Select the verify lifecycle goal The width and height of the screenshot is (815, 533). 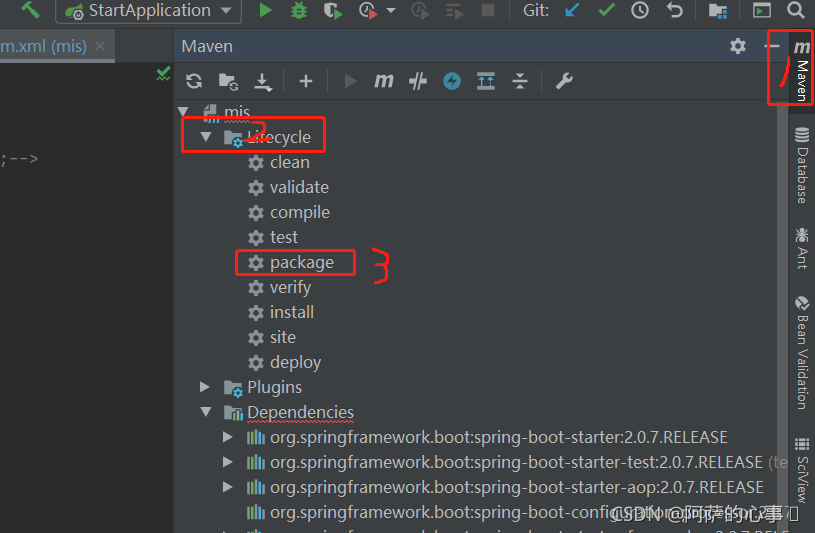290,287
